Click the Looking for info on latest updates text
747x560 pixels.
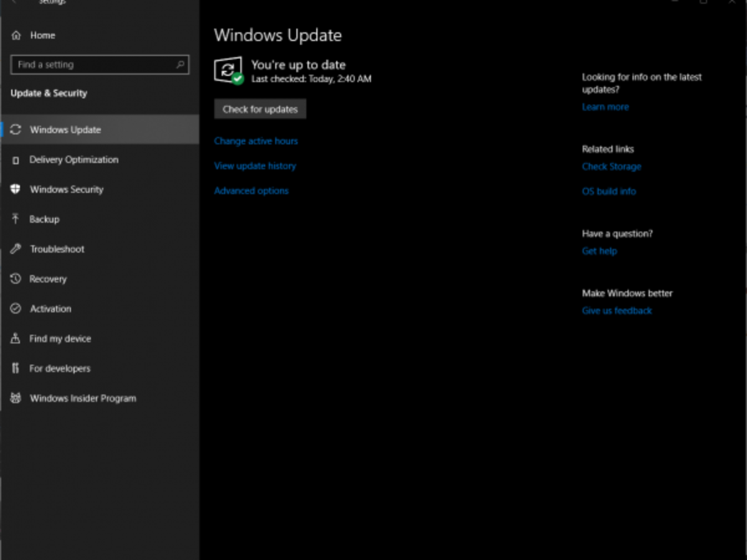642,83
